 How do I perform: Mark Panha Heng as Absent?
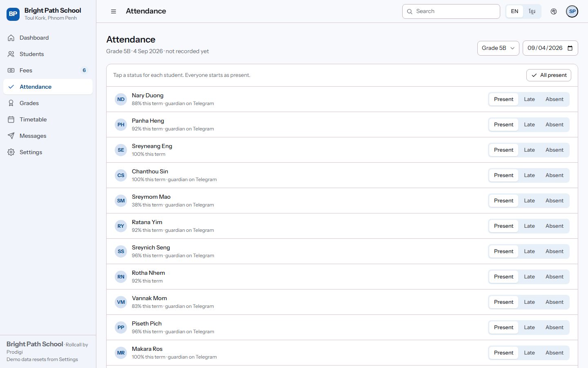pos(554,125)
